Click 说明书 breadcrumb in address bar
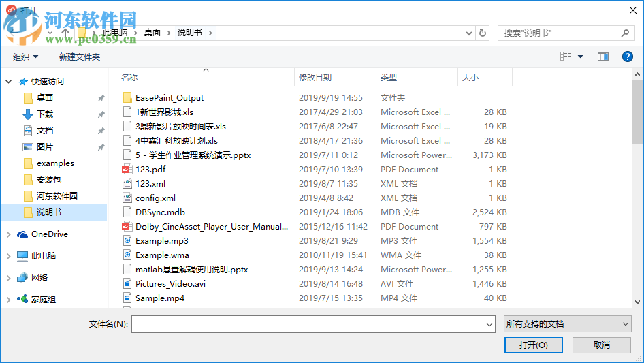The height and width of the screenshot is (363, 644). (190, 33)
